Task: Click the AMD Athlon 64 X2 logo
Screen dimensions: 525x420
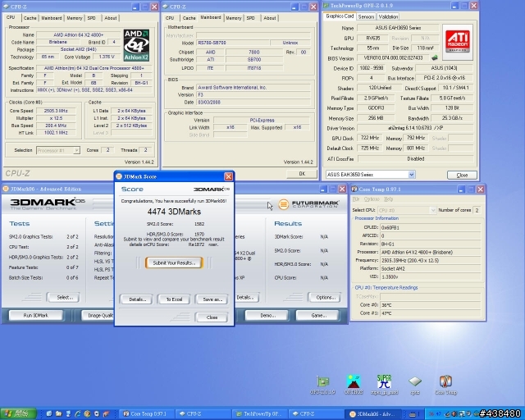Action: pos(136,45)
